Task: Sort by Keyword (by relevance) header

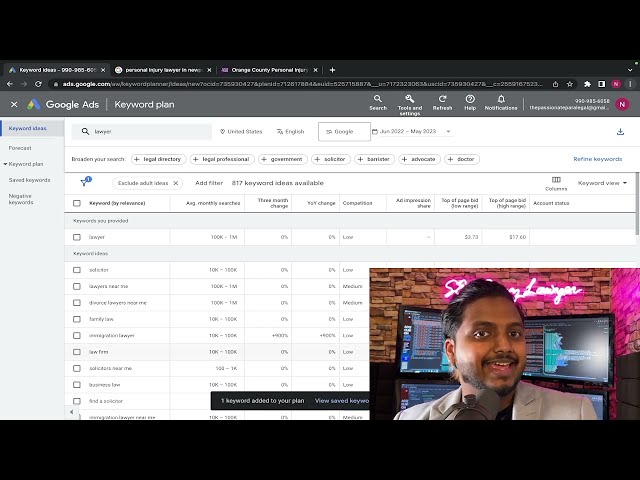Action: 117,203
